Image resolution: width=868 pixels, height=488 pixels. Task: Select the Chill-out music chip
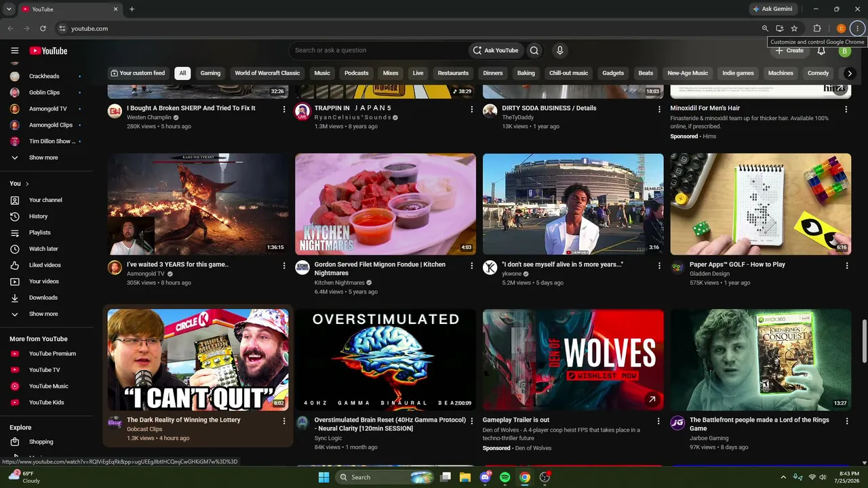[568, 73]
